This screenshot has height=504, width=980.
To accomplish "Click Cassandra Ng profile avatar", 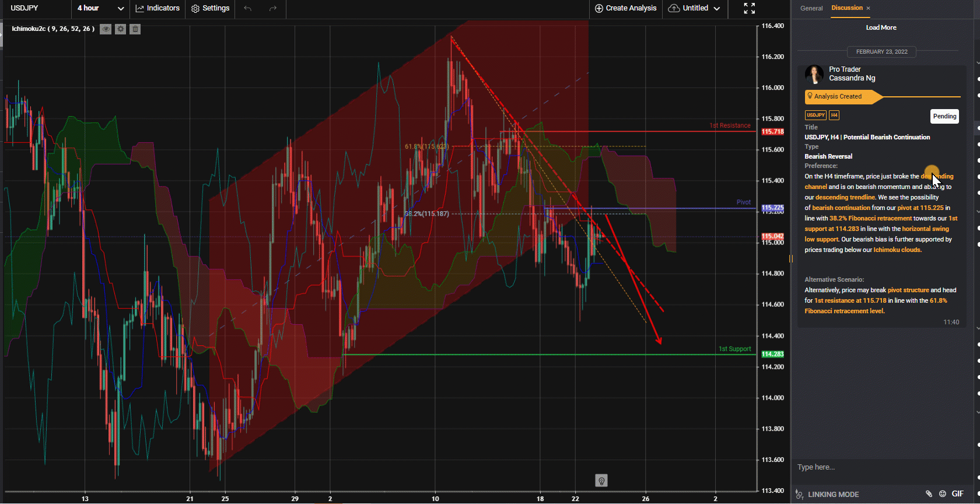I will point(814,74).
